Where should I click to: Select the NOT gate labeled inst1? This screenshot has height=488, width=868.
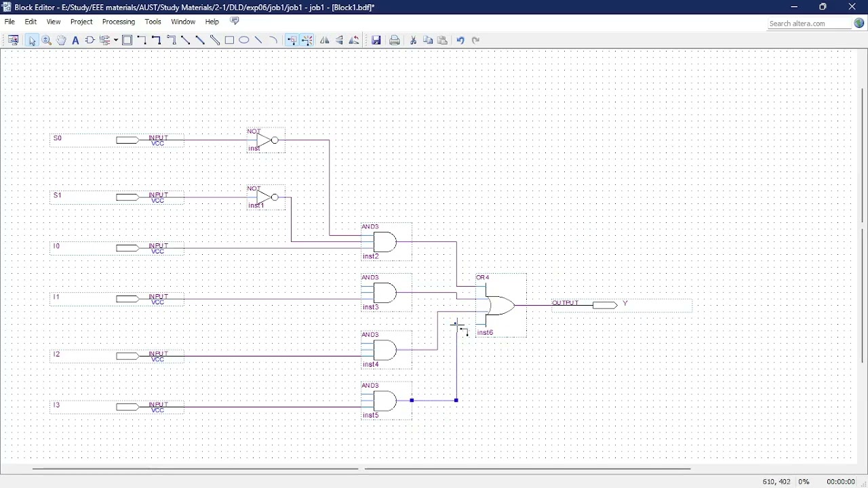[266, 197]
